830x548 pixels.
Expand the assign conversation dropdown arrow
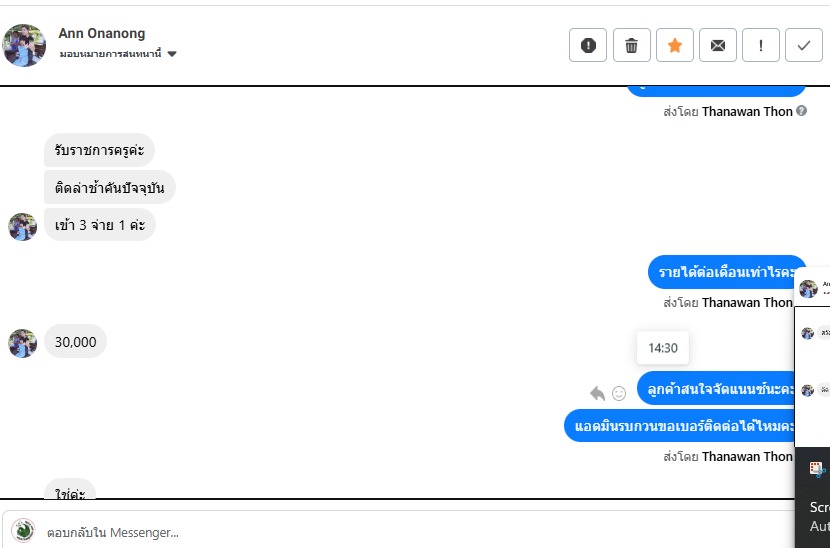tap(172, 54)
